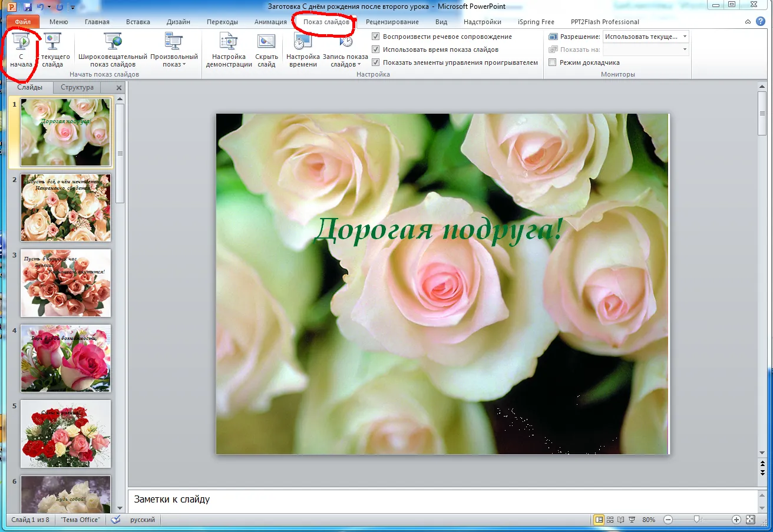Viewport: 773px width, 532px height.
Task: Open Настройка демонстрации settings
Action: pos(229,51)
